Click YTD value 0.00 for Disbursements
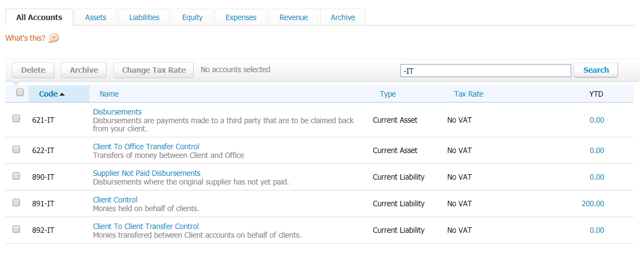Screen dimensions: 644x254 (597, 120)
